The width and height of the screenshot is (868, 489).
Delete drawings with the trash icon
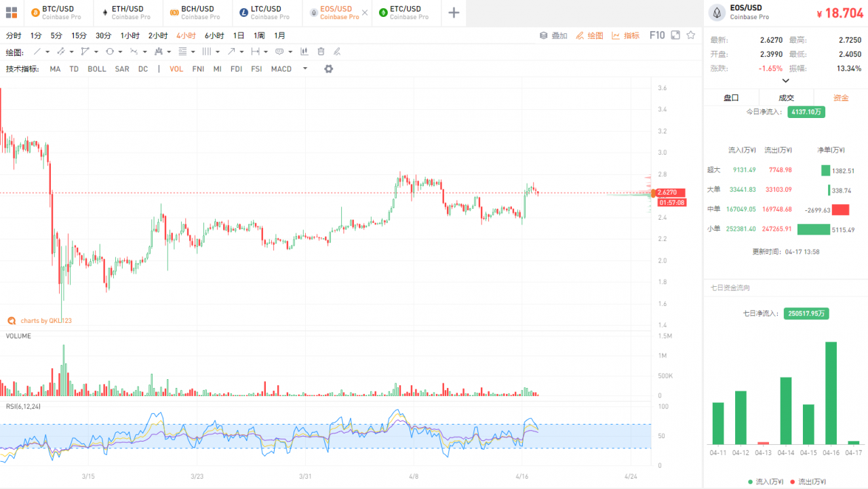click(321, 52)
